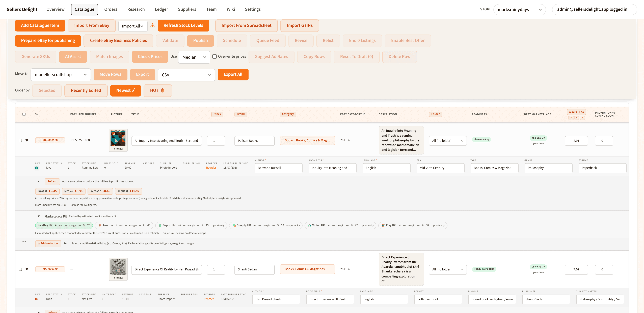The width and height of the screenshot is (644, 313).
Task: Select the Amazon UK marketplace fit pill
Action: click(x=124, y=225)
